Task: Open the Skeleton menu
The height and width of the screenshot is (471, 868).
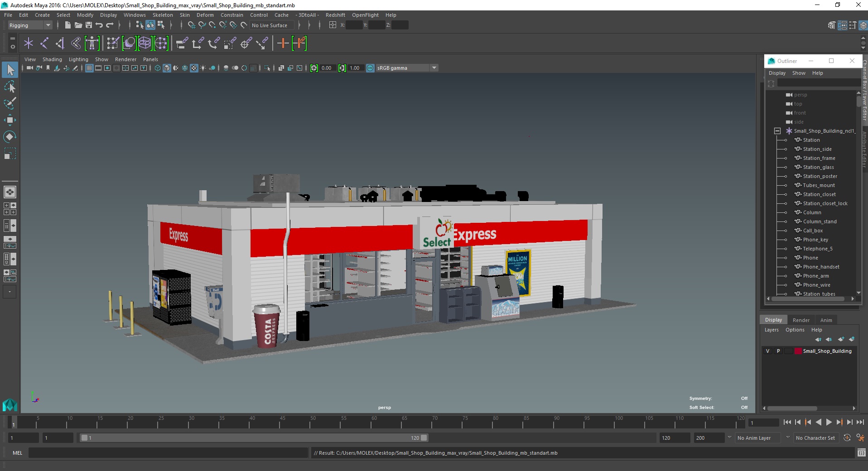Action: click(x=163, y=15)
